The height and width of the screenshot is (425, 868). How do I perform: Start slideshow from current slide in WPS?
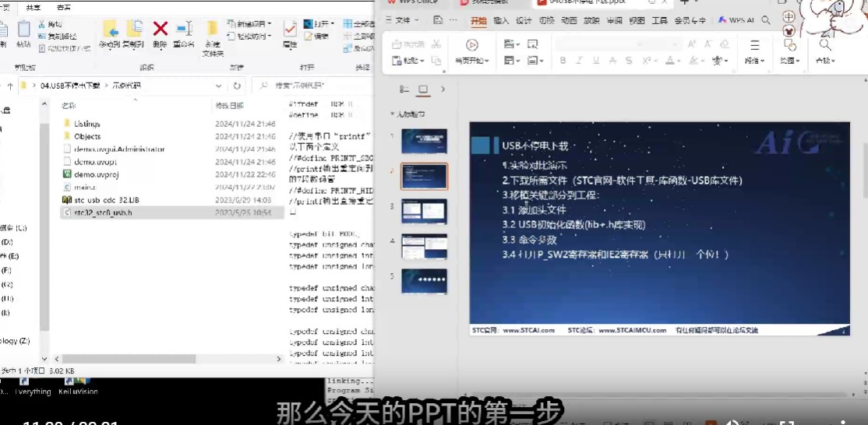471,44
